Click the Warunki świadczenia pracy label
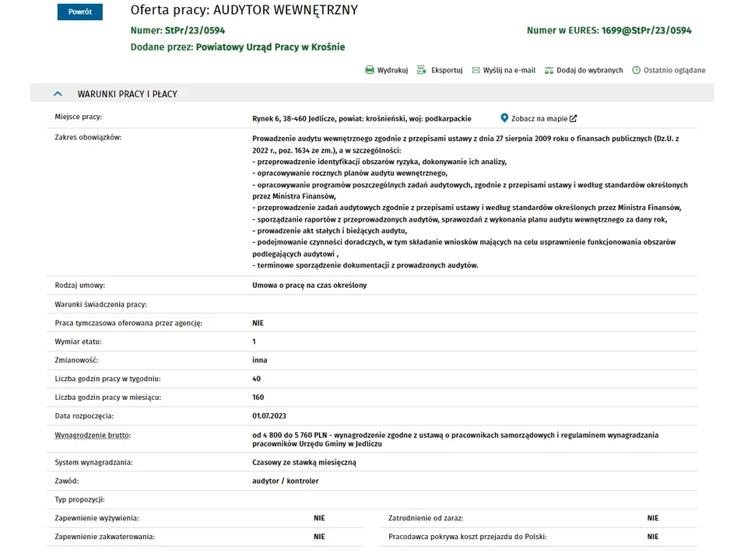 click(100, 304)
